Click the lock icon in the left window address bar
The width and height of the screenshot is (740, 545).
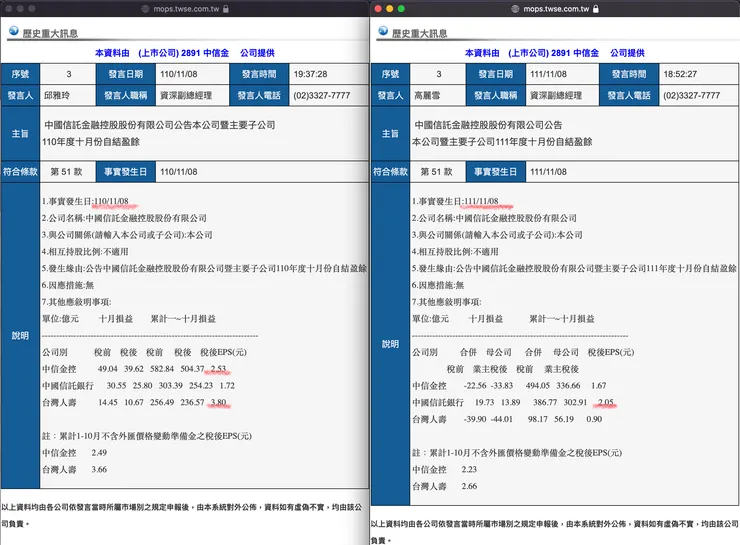click(x=226, y=8)
